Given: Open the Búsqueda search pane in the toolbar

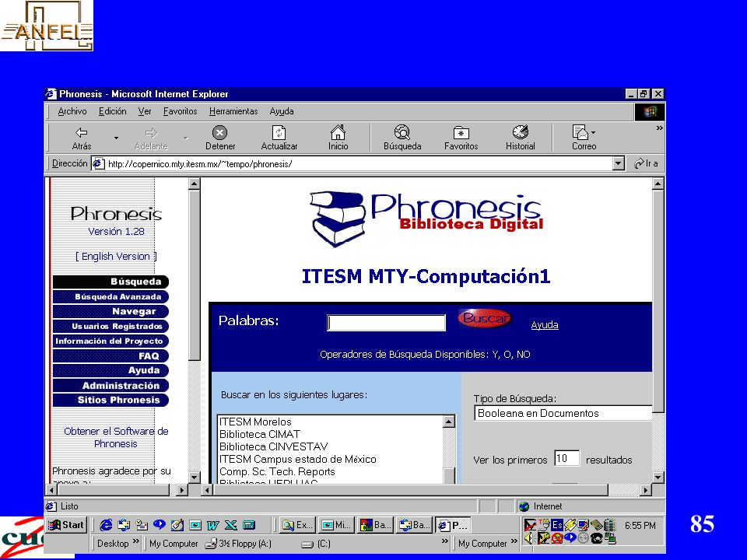Looking at the screenshot, I should coord(402,138).
